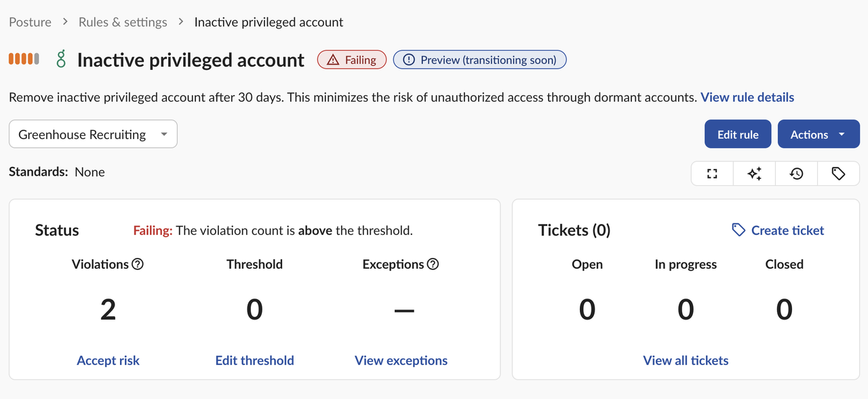The height and width of the screenshot is (399, 868).
Task: Click the AI sparkles icon
Action: click(x=754, y=174)
